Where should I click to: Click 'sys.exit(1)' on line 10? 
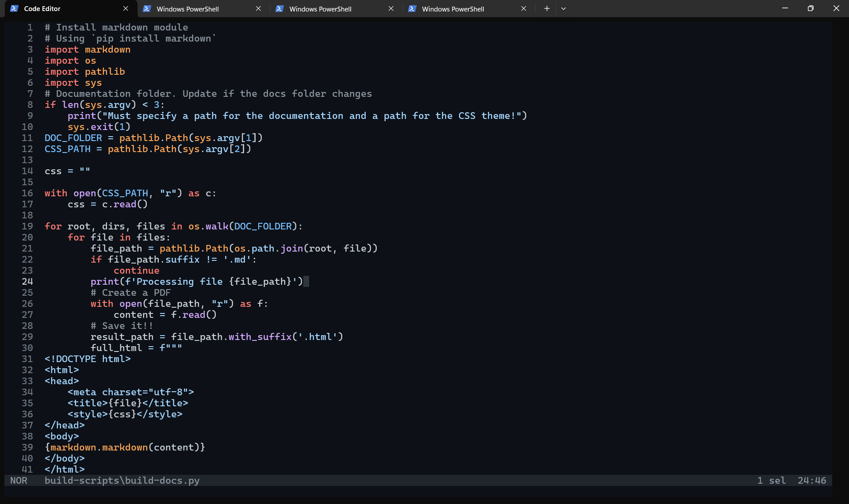pos(99,127)
